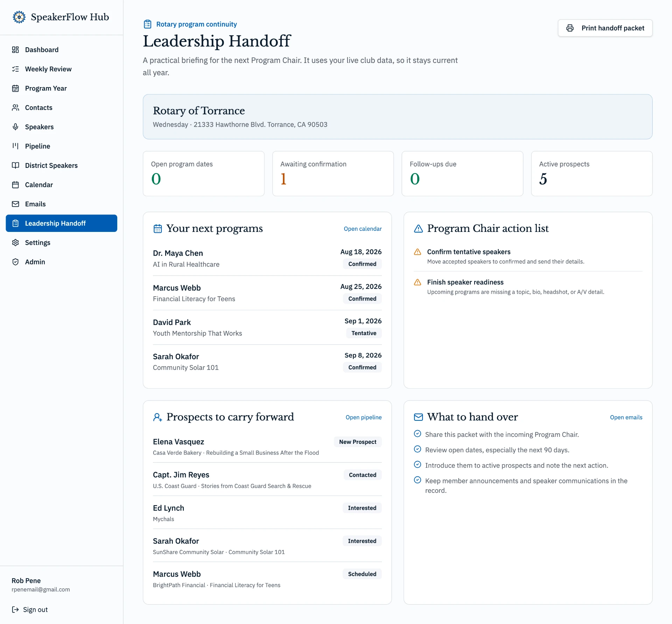Follow the Open pipeline link
672x624 pixels.
[x=364, y=417]
